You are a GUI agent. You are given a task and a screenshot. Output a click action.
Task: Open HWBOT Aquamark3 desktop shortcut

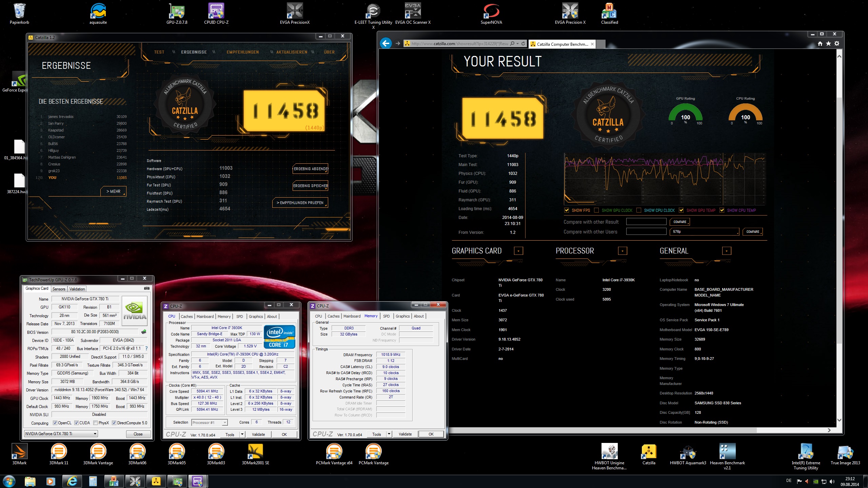[688, 454]
